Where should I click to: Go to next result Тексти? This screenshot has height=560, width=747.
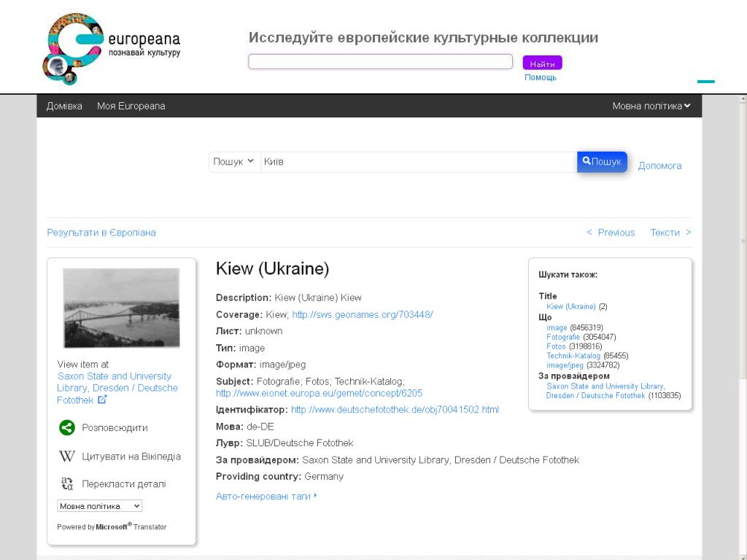click(671, 233)
